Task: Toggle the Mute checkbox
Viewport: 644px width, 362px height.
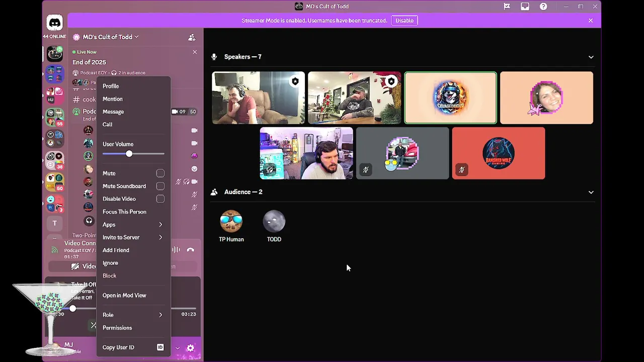Action: click(x=160, y=173)
